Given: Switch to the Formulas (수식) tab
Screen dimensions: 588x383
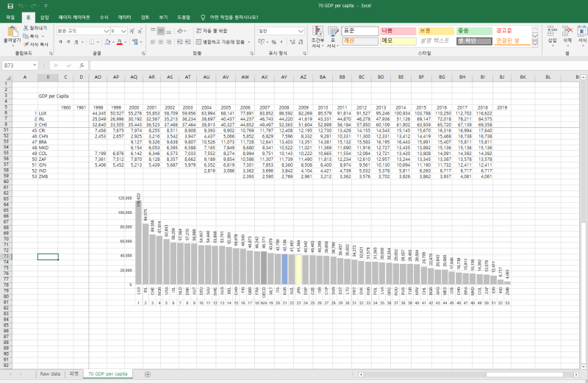Looking at the screenshot, I should tap(104, 17).
